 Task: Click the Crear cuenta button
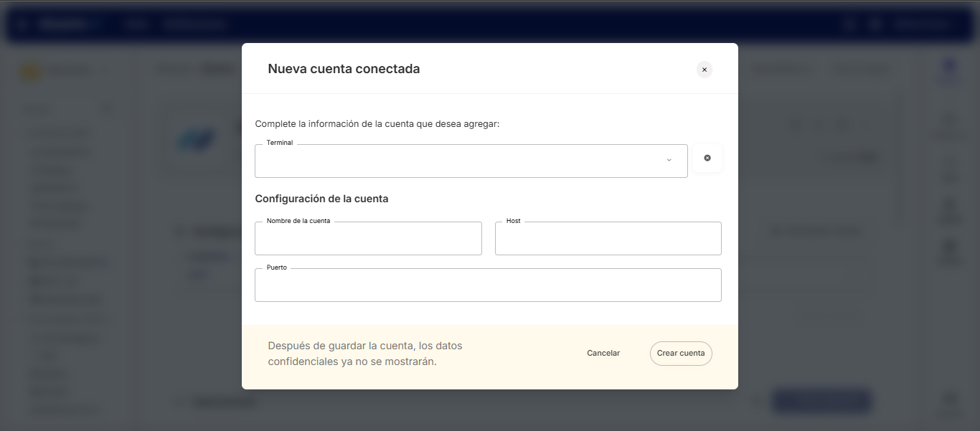(681, 354)
